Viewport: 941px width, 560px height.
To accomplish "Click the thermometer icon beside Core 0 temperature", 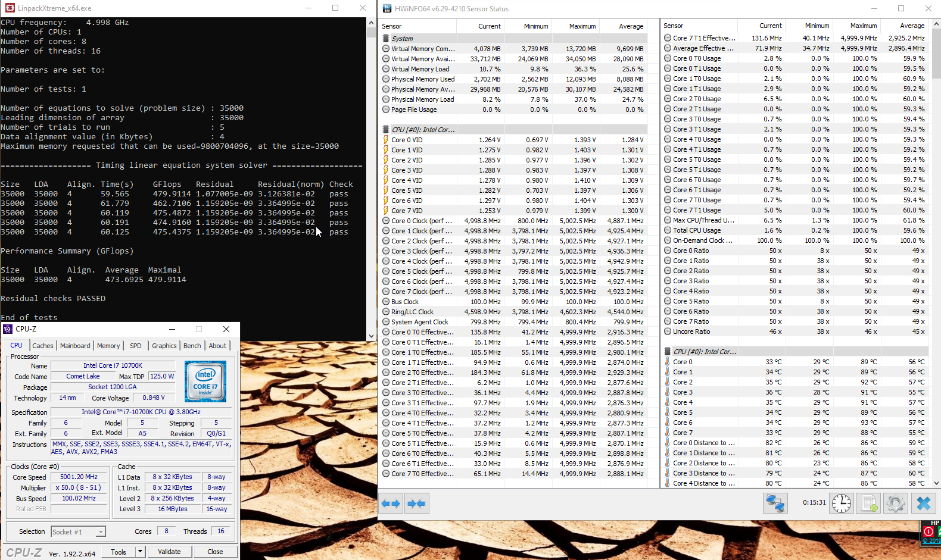I will coord(668,362).
